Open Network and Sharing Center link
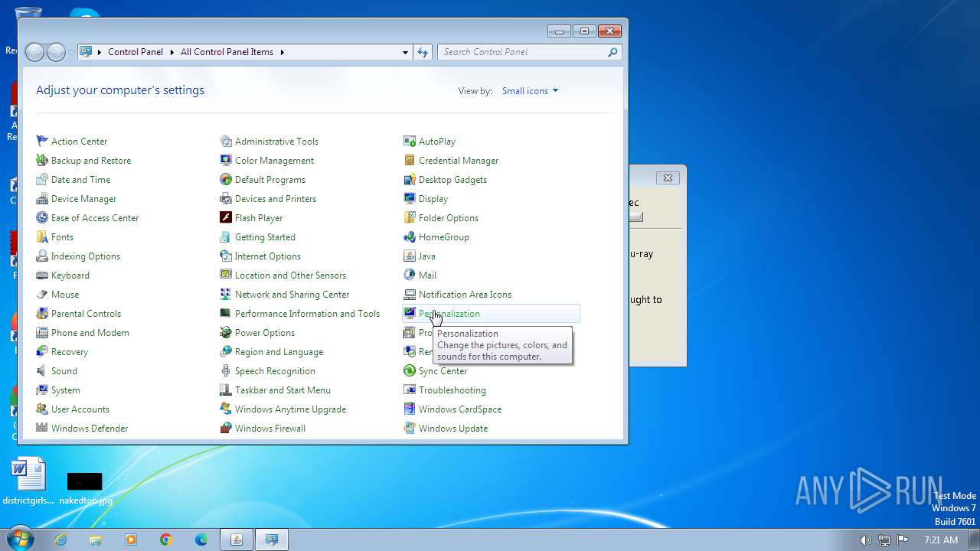Viewport: 980px width, 551px height. point(292,294)
